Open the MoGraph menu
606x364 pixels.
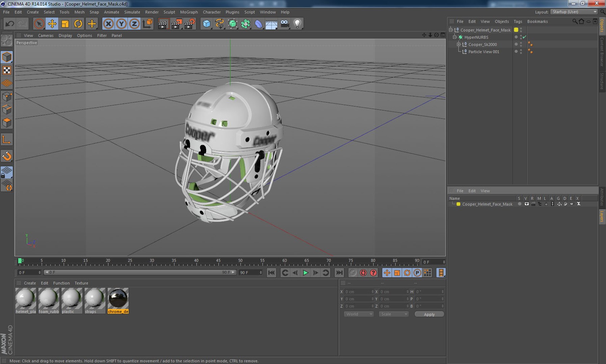pyautogui.click(x=189, y=12)
